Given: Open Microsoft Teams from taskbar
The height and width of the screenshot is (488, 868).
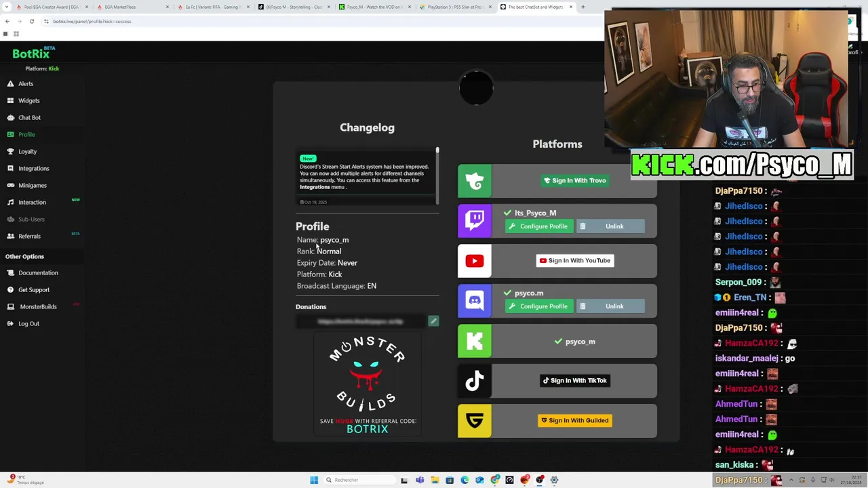Looking at the screenshot, I should [x=420, y=480].
